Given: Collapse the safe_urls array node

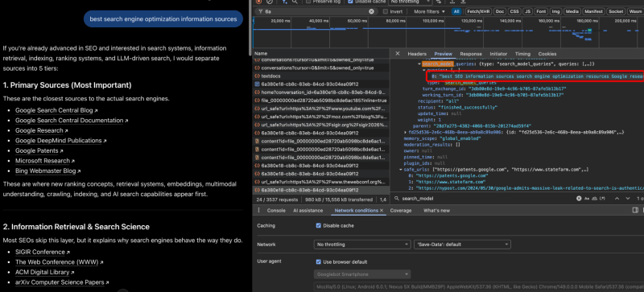Looking at the screenshot, I should [400, 169].
